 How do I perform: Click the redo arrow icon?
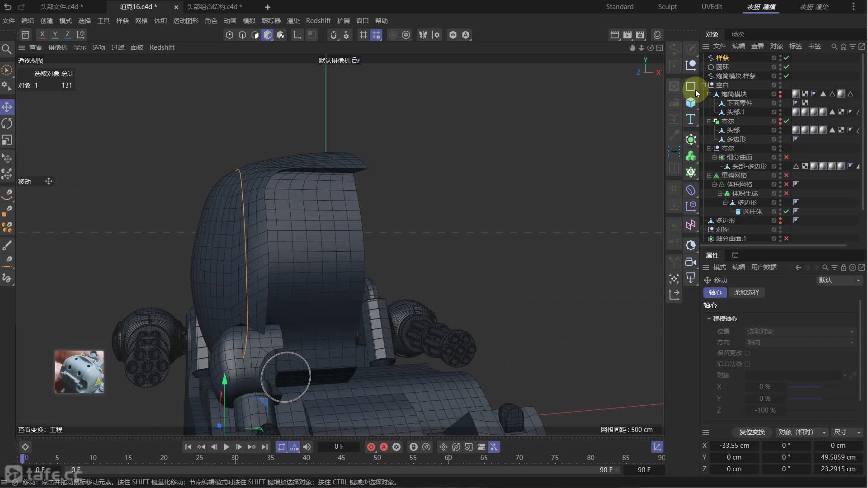(21, 7)
